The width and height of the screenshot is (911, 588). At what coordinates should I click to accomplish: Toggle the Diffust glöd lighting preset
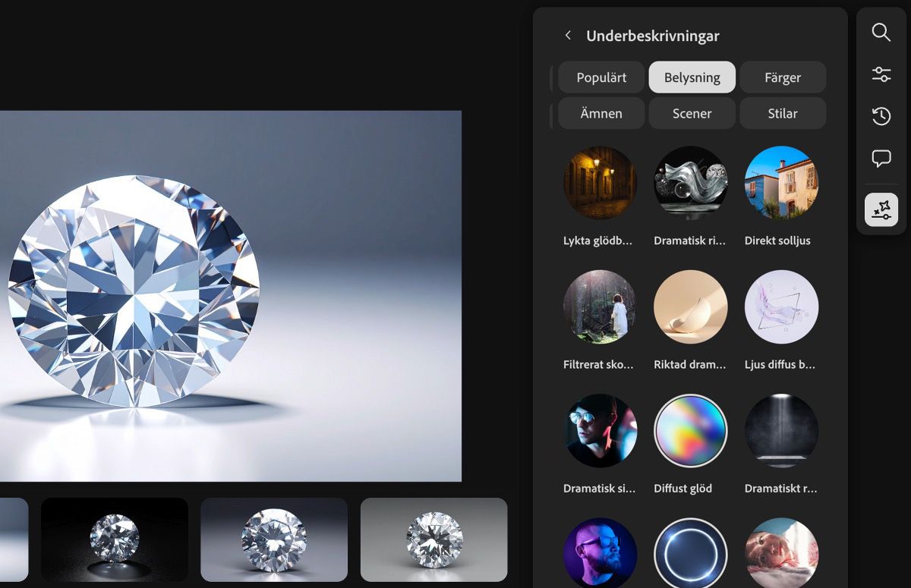[691, 431]
